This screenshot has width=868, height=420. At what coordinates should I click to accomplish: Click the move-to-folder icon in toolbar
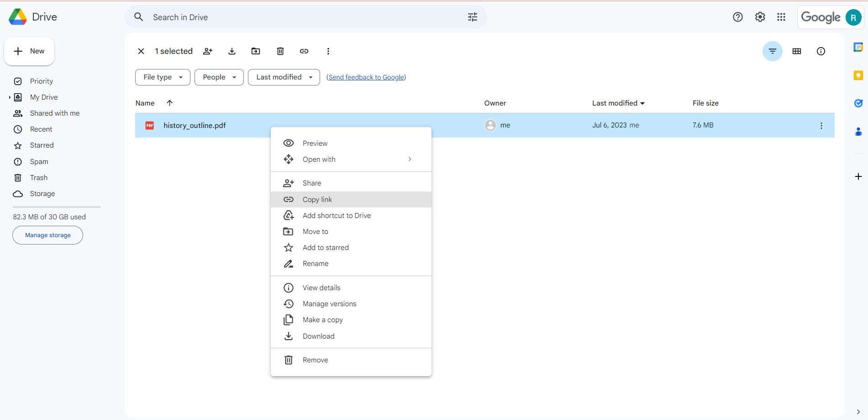[x=256, y=51]
